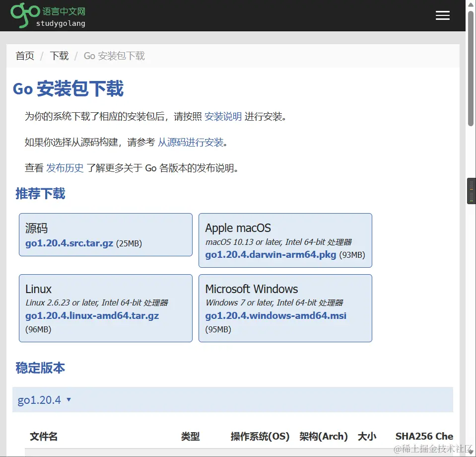
Task: Click the Linux card title
Action: tap(39, 289)
